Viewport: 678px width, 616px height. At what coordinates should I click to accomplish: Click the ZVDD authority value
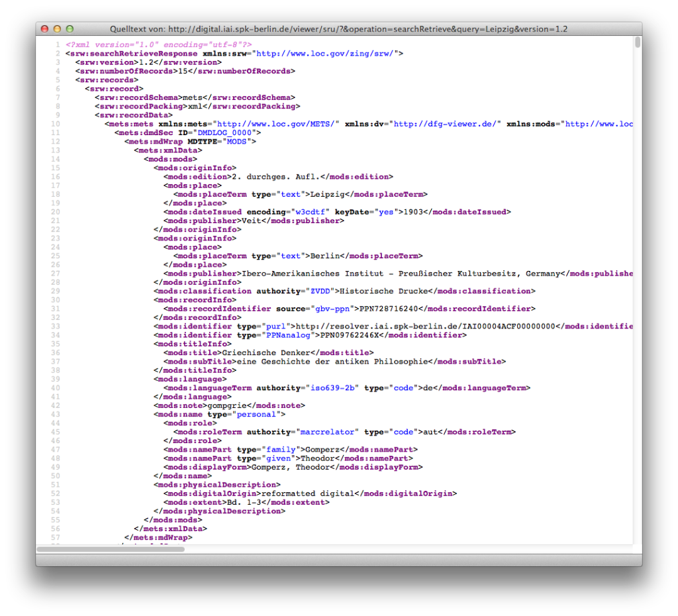click(320, 291)
